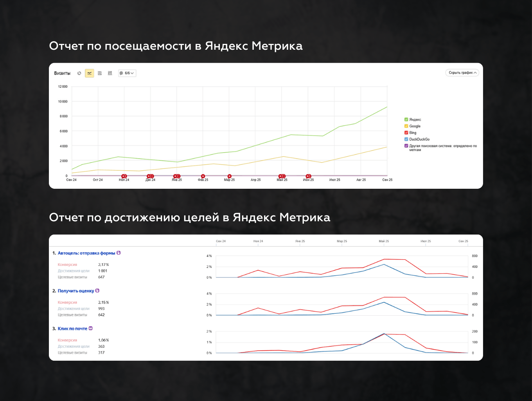
Task: Open the annotation marker at Фев 25
Action: (203, 176)
